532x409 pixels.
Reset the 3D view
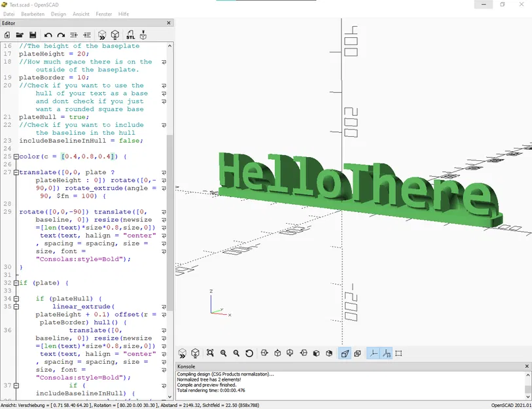(x=248, y=353)
